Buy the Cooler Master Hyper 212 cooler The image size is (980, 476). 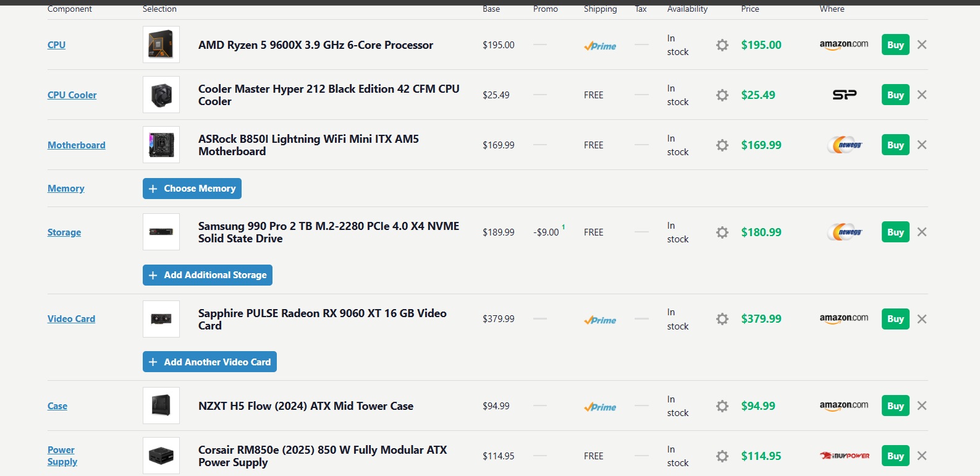pyautogui.click(x=895, y=95)
